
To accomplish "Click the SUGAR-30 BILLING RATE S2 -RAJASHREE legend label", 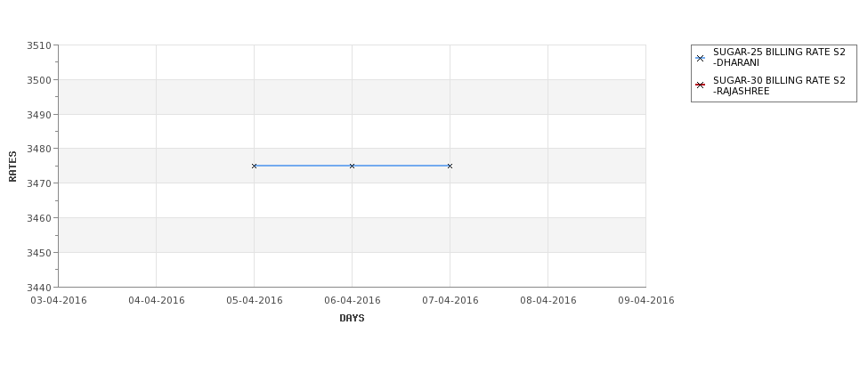I will pos(779,85).
